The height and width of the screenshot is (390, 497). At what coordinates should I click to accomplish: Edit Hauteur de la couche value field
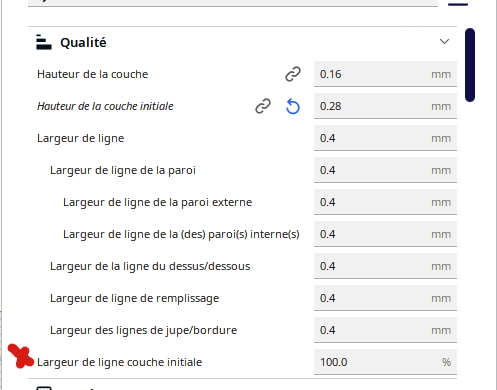click(385, 74)
